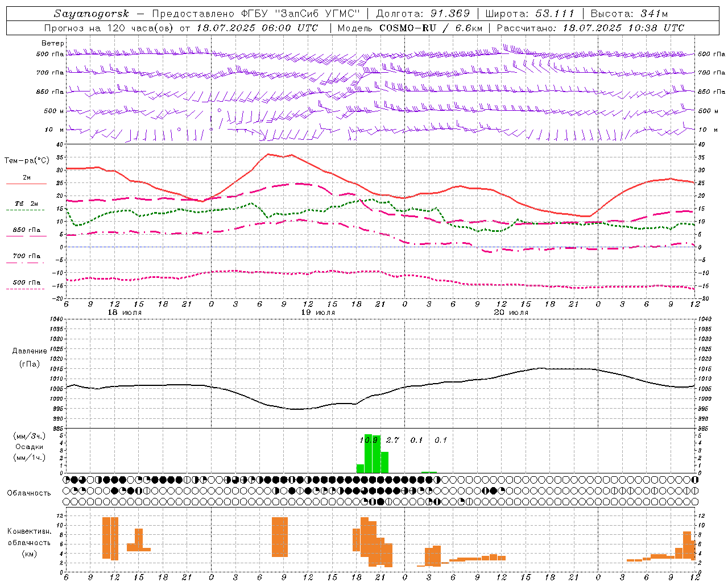The image size is (728, 582).
Task: Click the 'Осадки' precipitation label
Action: 30,447
